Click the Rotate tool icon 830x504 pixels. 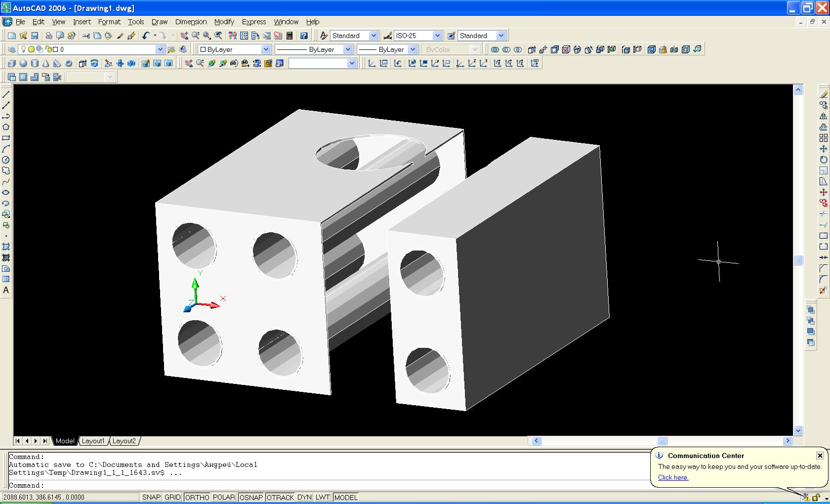click(x=823, y=160)
